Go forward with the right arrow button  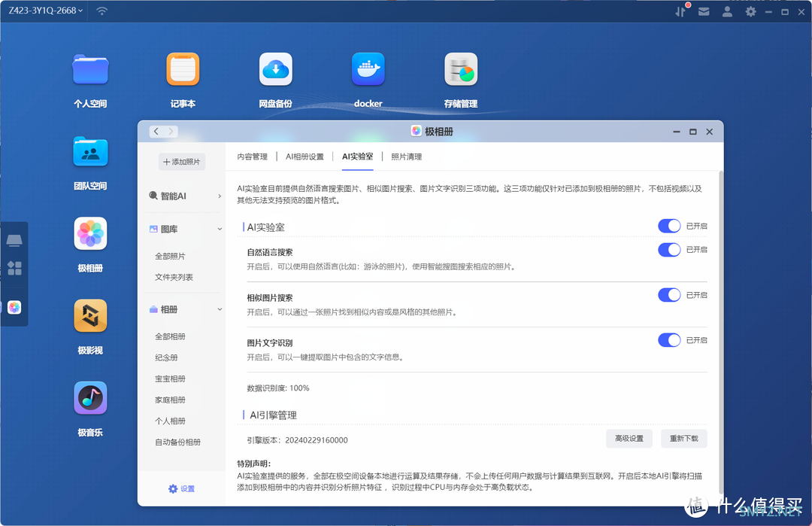pyautogui.click(x=171, y=132)
